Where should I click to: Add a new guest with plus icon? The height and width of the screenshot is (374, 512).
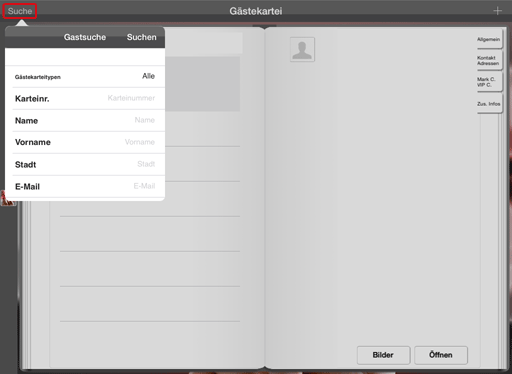point(497,11)
